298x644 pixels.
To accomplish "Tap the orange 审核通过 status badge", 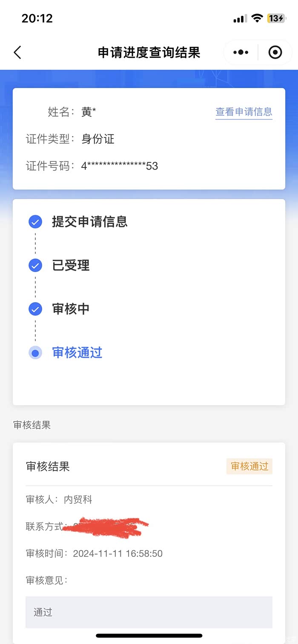I will [249, 466].
